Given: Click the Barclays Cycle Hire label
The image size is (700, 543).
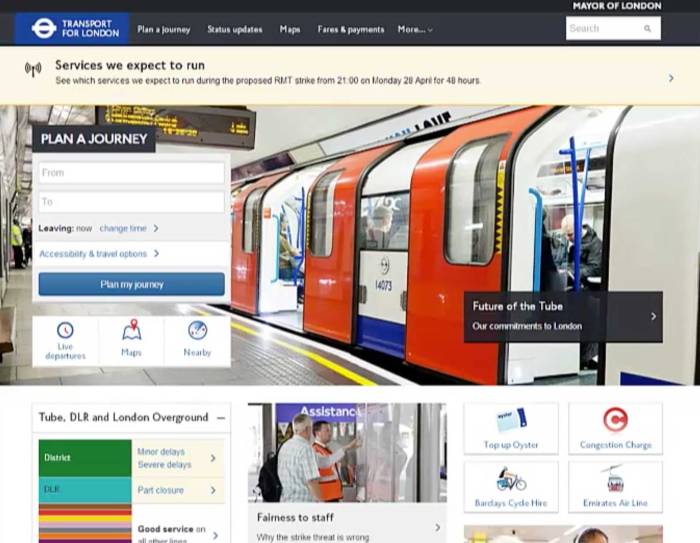Looking at the screenshot, I should pos(511,503).
